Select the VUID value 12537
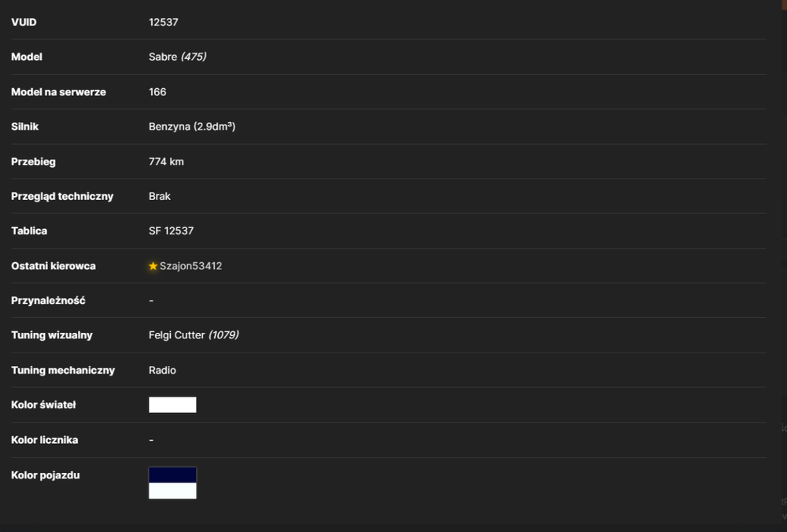 164,22
